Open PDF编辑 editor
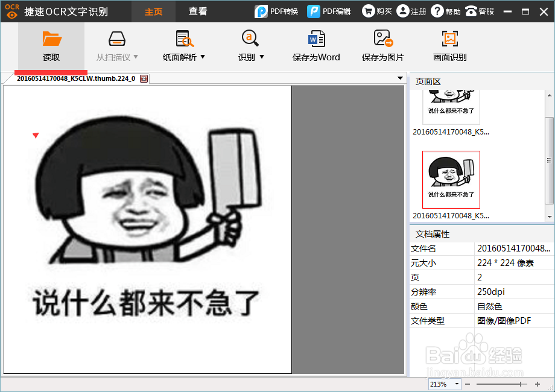The image size is (555, 392). [329, 11]
